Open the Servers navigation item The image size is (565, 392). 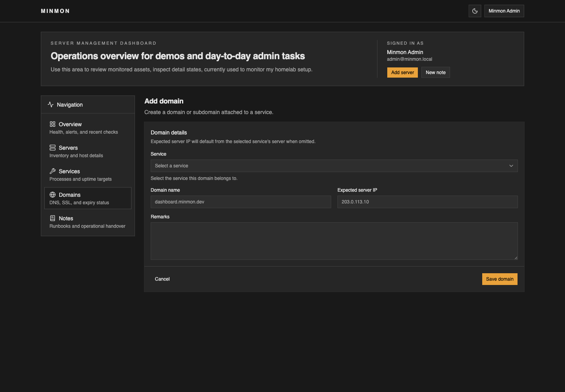88,151
